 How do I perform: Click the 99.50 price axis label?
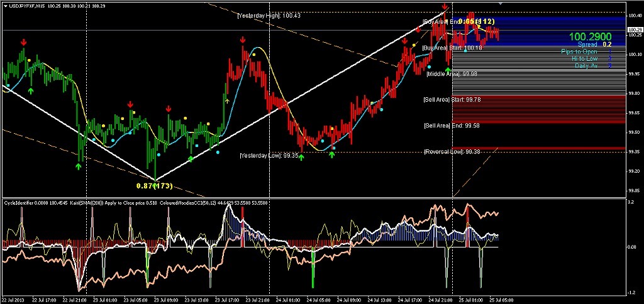coord(634,132)
